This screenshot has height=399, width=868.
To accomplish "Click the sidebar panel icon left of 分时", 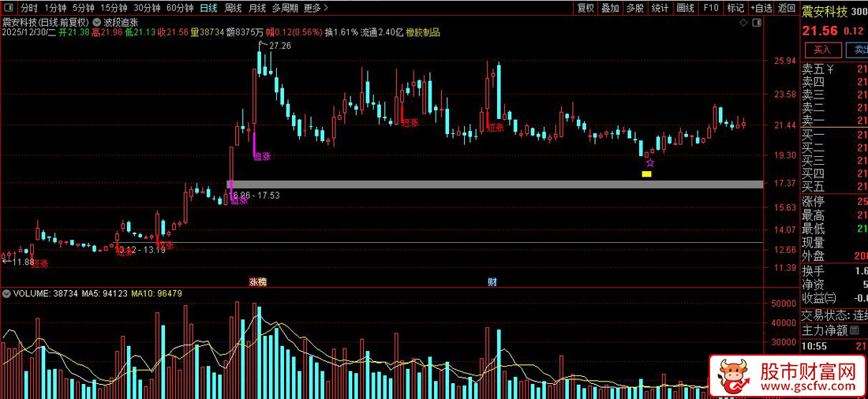I will (9, 8).
